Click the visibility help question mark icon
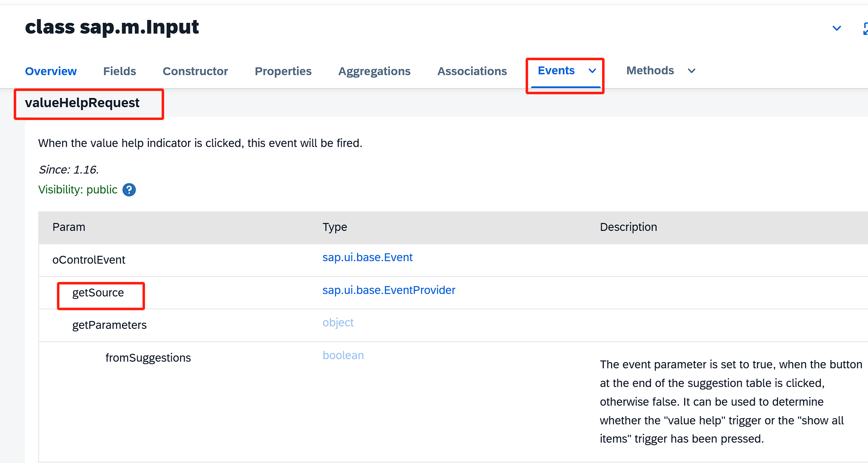This screenshot has height=463, width=868. (x=129, y=190)
